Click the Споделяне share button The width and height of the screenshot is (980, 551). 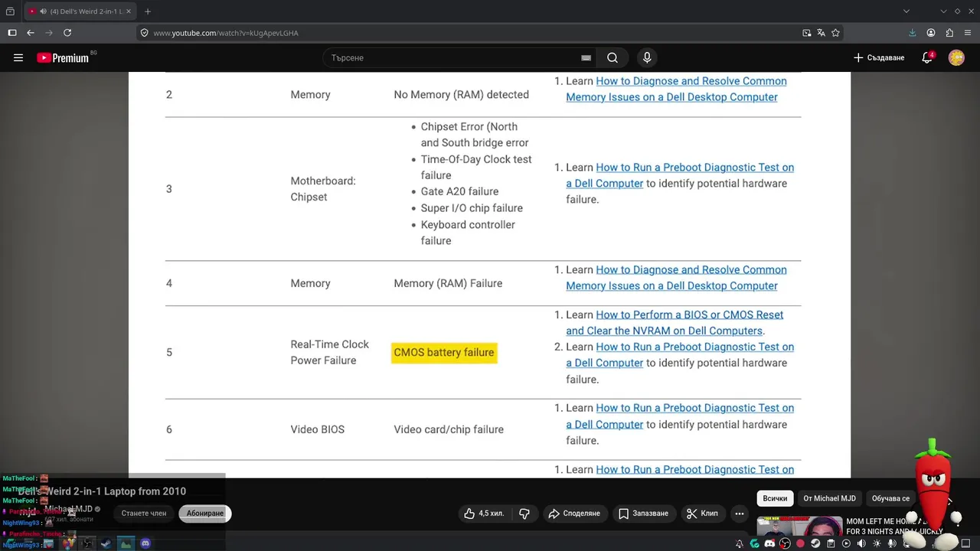point(574,514)
